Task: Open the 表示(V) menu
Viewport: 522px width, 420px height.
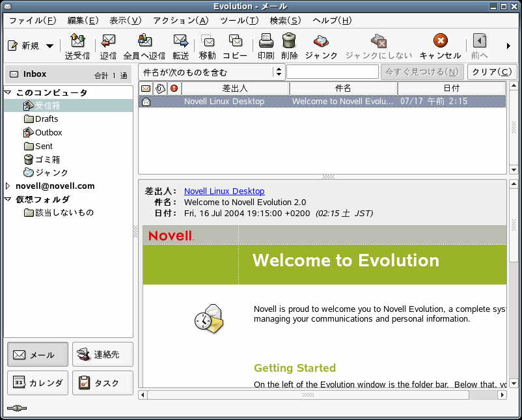Action: point(126,21)
